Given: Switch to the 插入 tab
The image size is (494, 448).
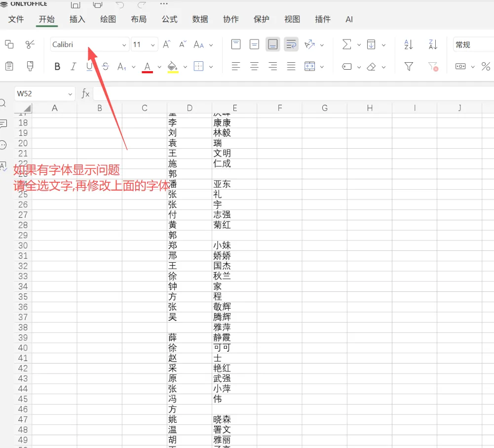Looking at the screenshot, I should pos(77,19).
